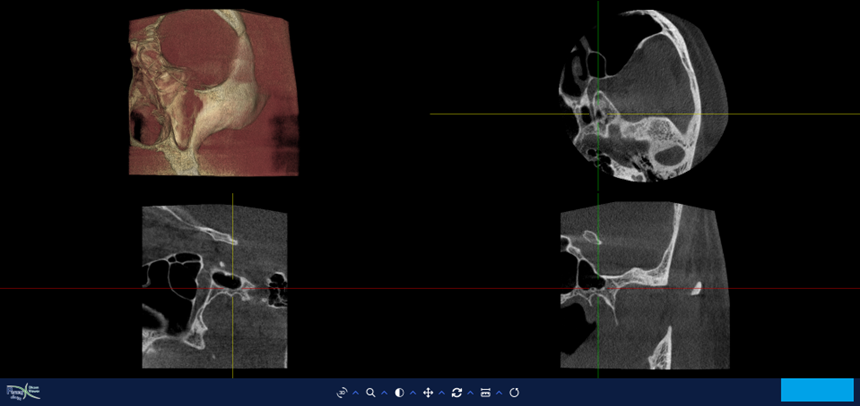Click the light blue button in bottom bar
Image resolution: width=860 pixels, height=406 pixels.
coord(817,390)
